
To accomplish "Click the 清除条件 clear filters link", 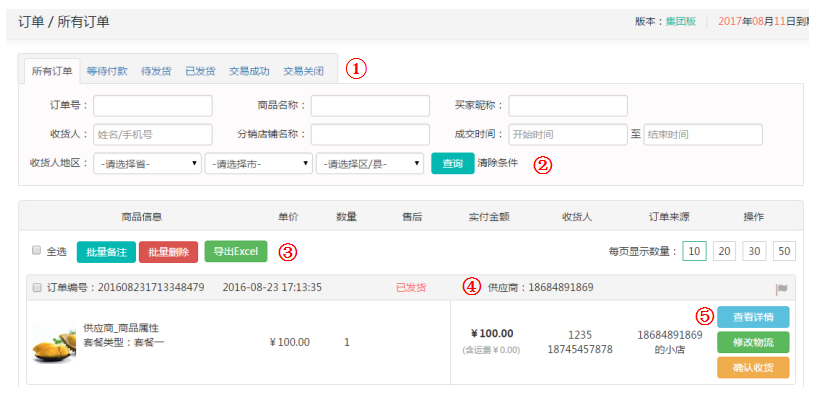I will tap(497, 163).
